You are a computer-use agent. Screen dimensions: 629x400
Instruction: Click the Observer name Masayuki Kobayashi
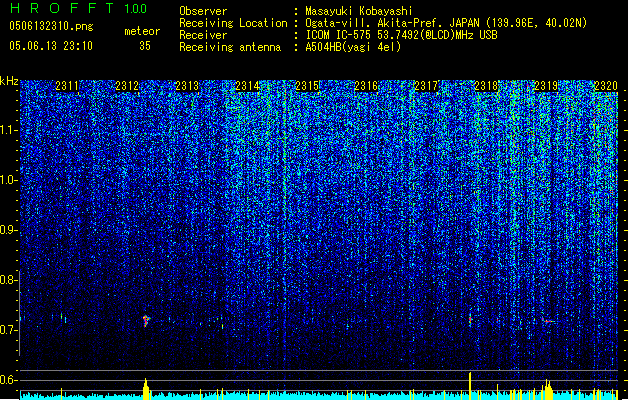[359, 11]
